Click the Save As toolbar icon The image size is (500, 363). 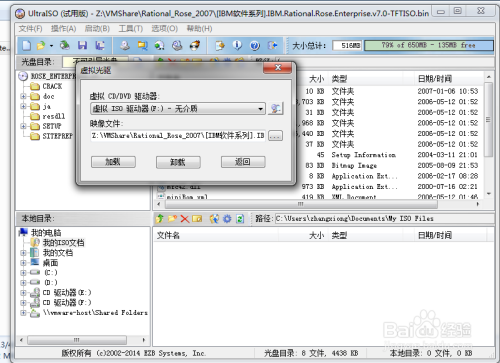pyautogui.click(x=100, y=45)
